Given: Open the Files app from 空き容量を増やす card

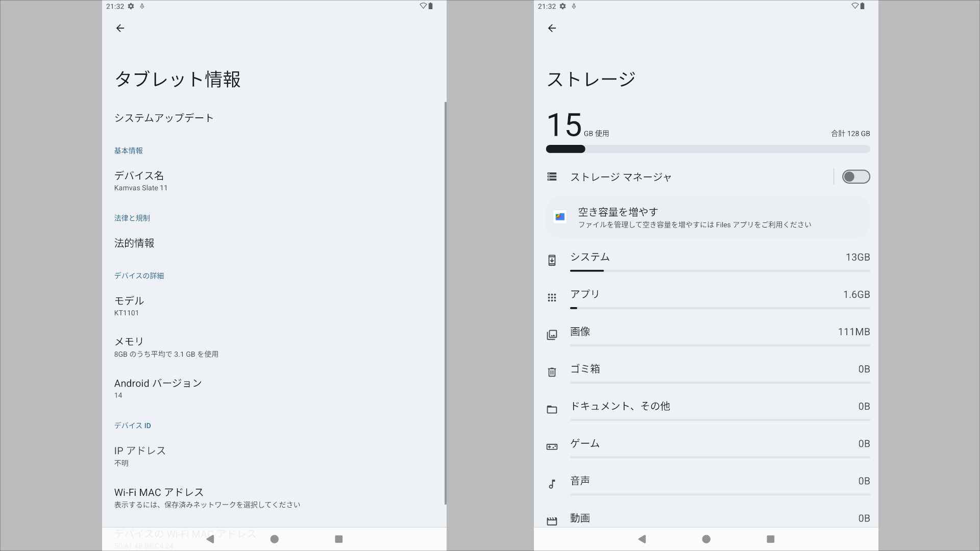Looking at the screenshot, I should point(560,216).
